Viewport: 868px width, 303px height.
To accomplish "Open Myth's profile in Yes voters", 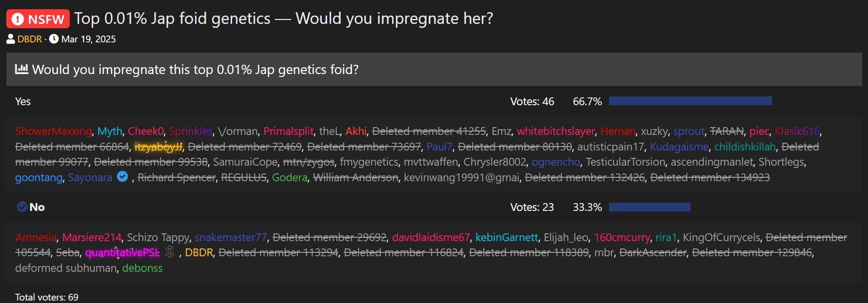I will point(110,131).
